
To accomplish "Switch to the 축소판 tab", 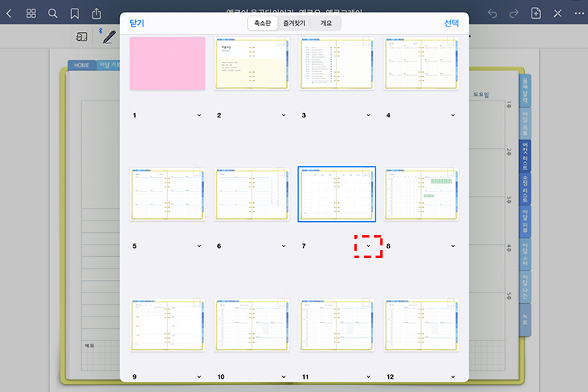I will [x=263, y=24].
